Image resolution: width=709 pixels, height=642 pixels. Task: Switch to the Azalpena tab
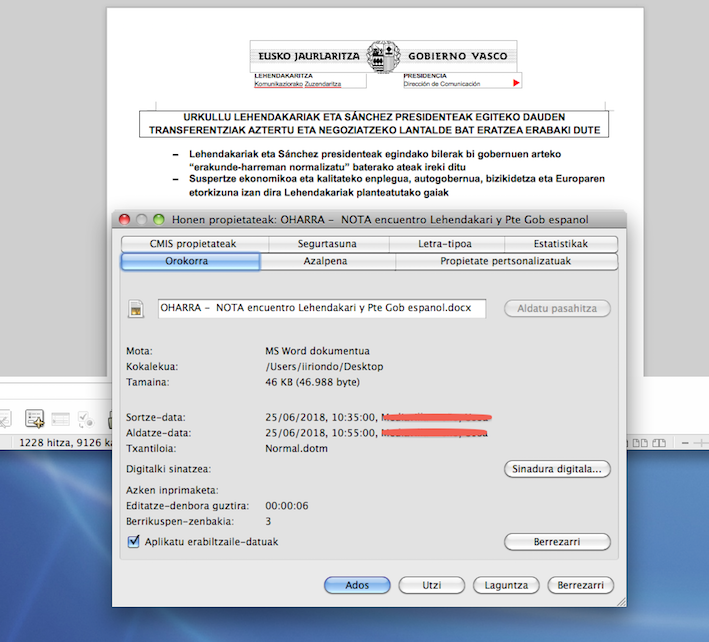tap(327, 261)
